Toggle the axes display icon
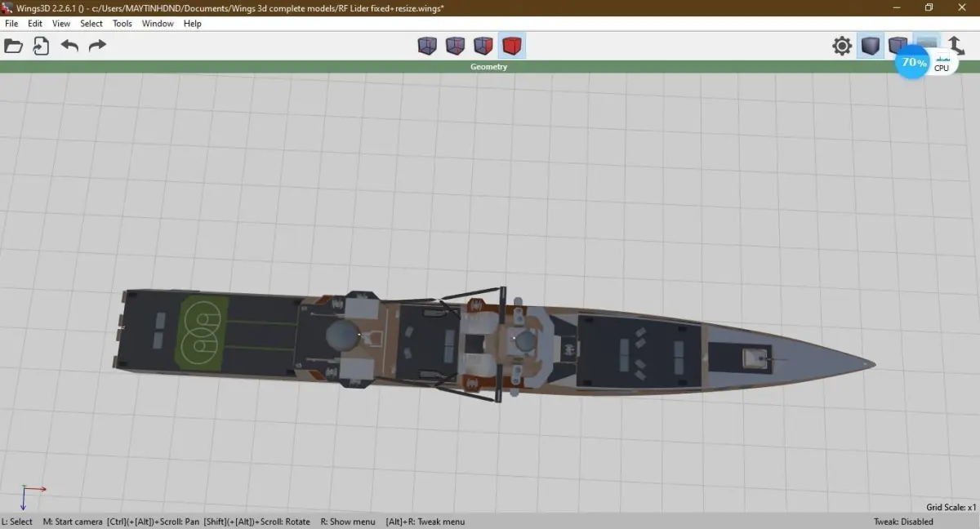980x529 pixels. click(956, 44)
